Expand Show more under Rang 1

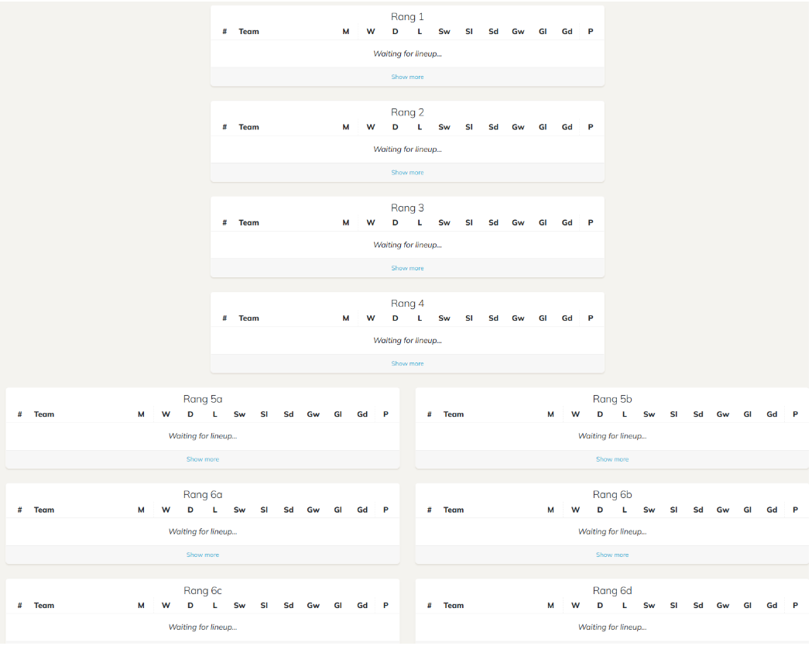(407, 77)
